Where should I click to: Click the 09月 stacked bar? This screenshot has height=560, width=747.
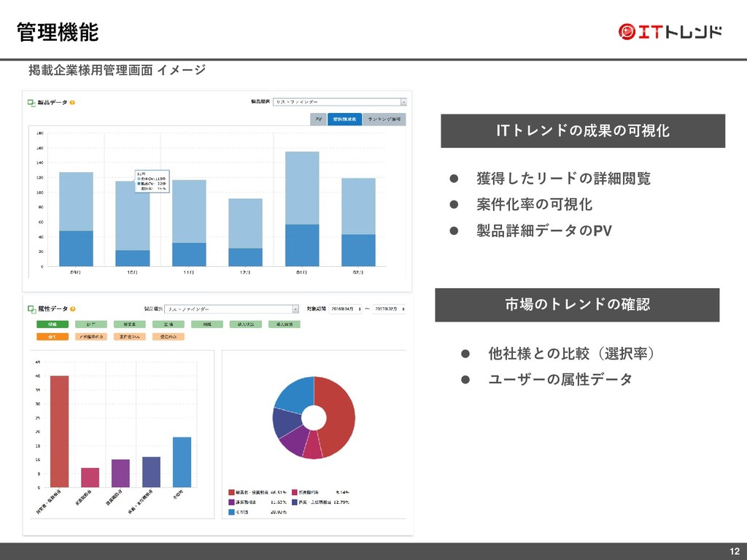pyautogui.click(x=76, y=219)
